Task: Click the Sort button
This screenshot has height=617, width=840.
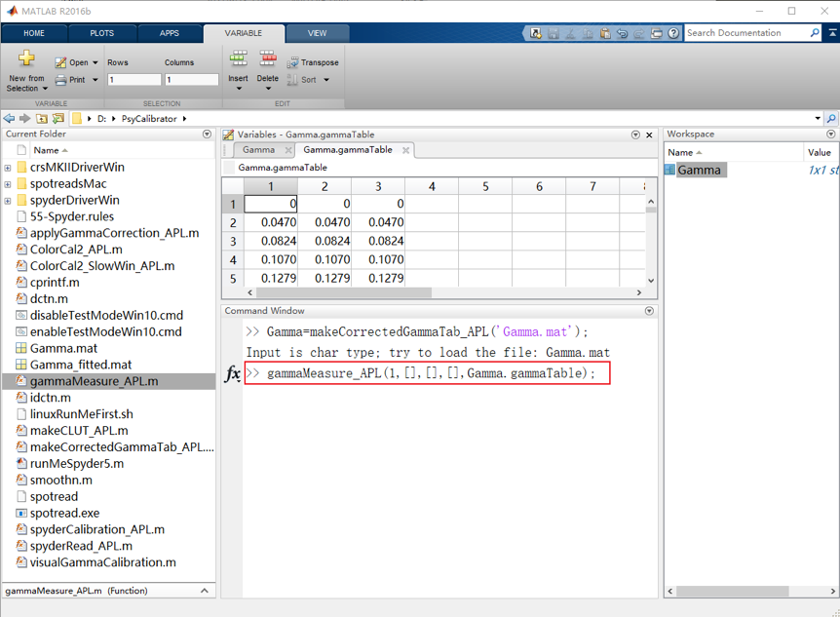Action: click(308, 80)
